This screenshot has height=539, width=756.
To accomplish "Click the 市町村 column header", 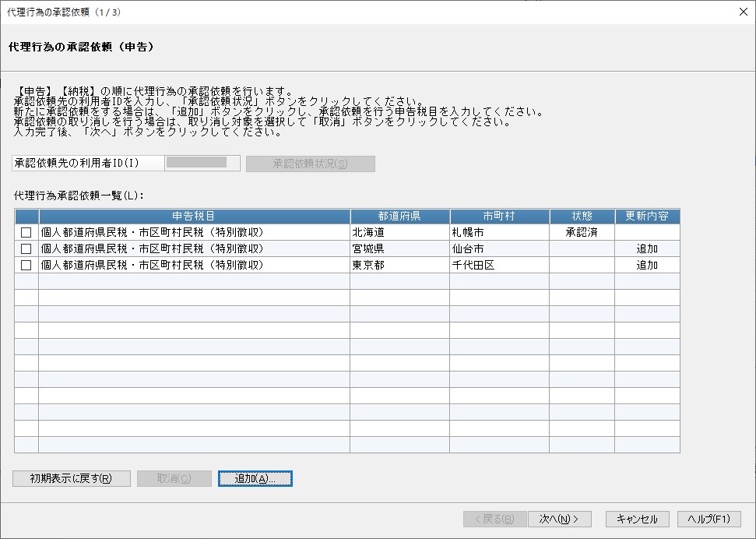I will tap(500, 217).
